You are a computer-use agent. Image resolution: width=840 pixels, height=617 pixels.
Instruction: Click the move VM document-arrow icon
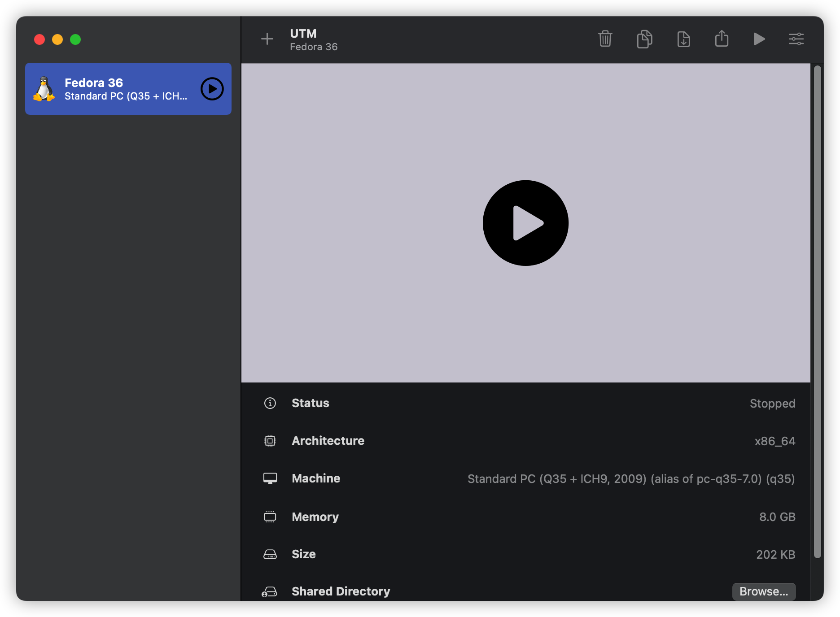[683, 39]
